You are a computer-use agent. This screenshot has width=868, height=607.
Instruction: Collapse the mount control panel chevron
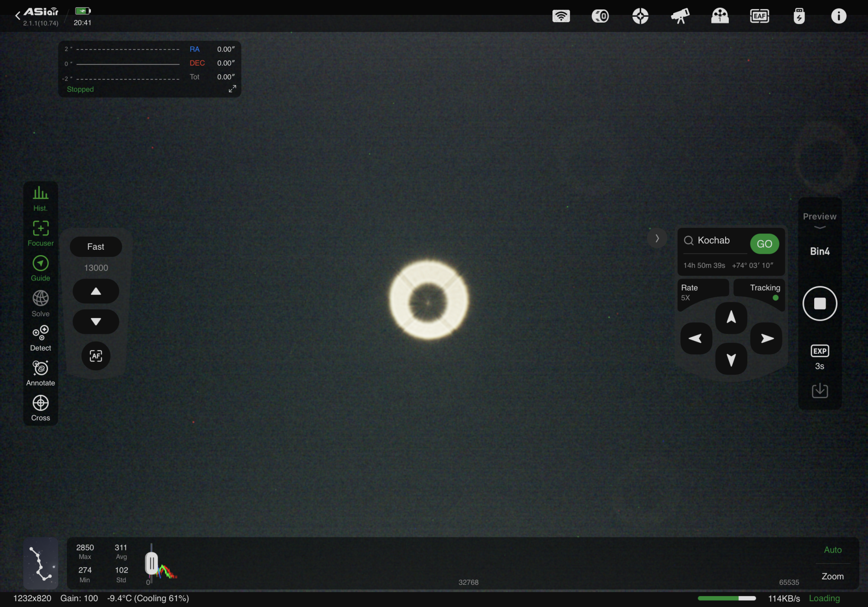tap(657, 238)
